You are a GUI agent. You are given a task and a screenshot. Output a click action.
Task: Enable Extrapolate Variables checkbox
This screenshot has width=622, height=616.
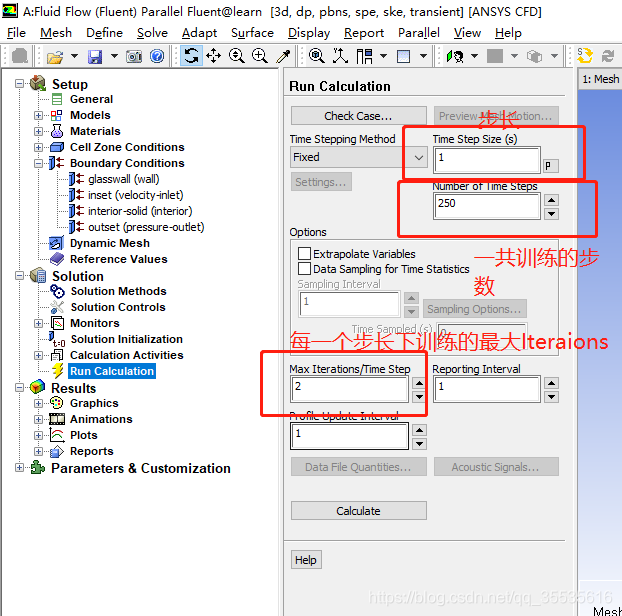pyautogui.click(x=304, y=253)
